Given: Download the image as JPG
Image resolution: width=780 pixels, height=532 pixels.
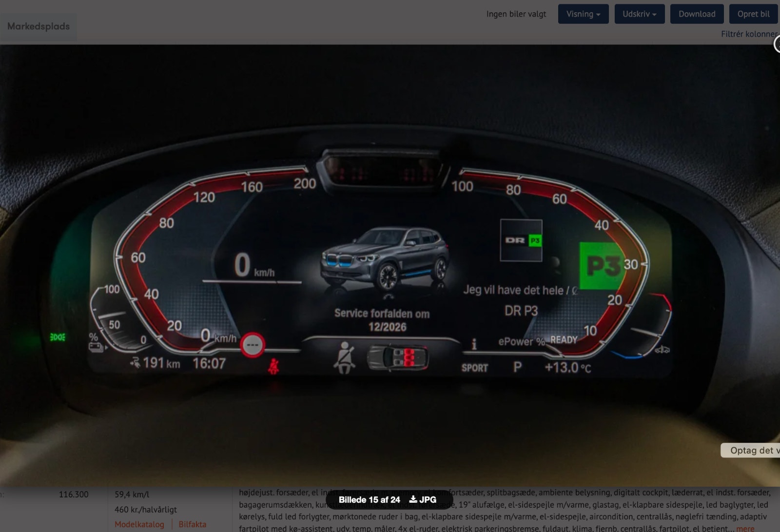Looking at the screenshot, I should (423, 499).
